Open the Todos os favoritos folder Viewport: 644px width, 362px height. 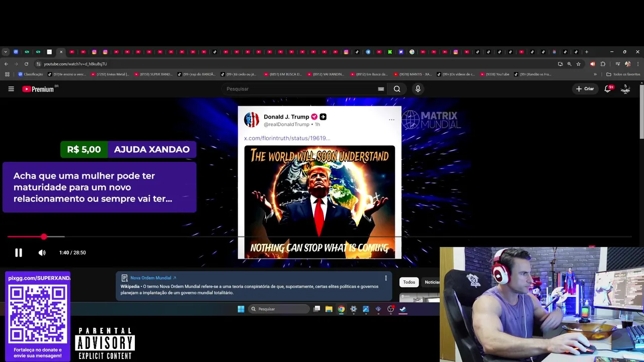623,74
